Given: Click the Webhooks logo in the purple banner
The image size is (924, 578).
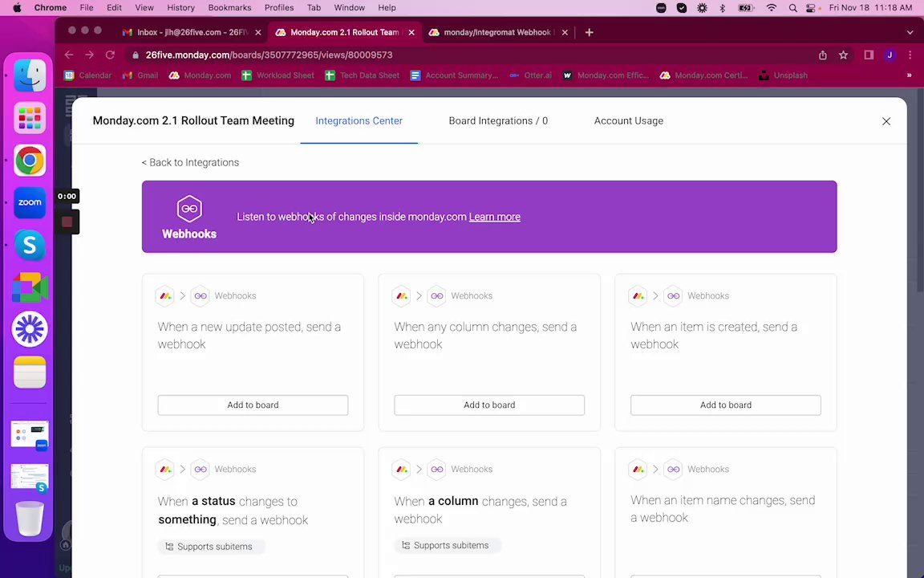Looking at the screenshot, I should pos(189,209).
